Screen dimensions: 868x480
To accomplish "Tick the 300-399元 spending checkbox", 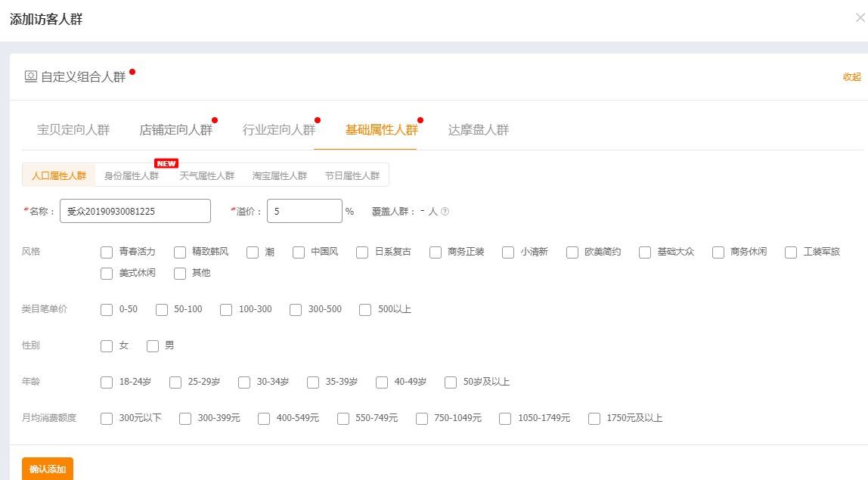I will pyautogui.click(x=185, y=419).
